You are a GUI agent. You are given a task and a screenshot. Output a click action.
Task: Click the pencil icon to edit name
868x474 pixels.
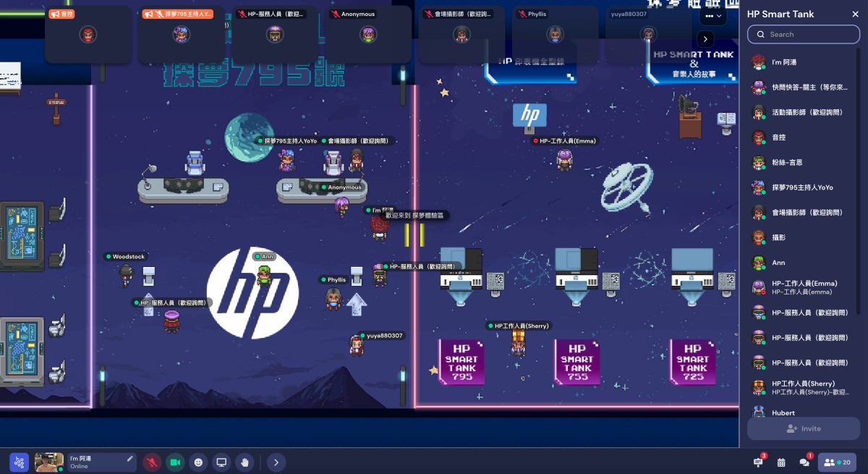[130, 458]
